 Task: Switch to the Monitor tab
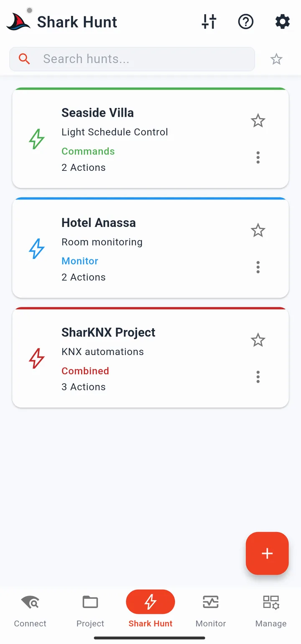click(211, 611)
